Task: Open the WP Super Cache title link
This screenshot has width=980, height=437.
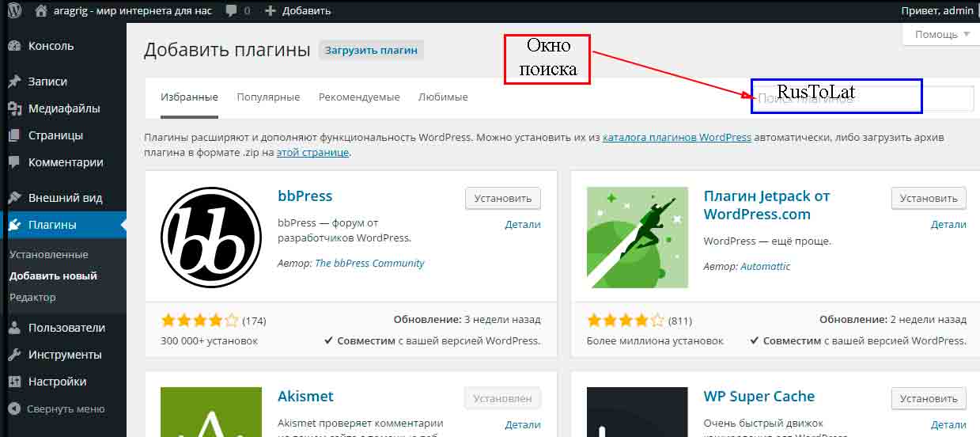Action: point(759,397)
